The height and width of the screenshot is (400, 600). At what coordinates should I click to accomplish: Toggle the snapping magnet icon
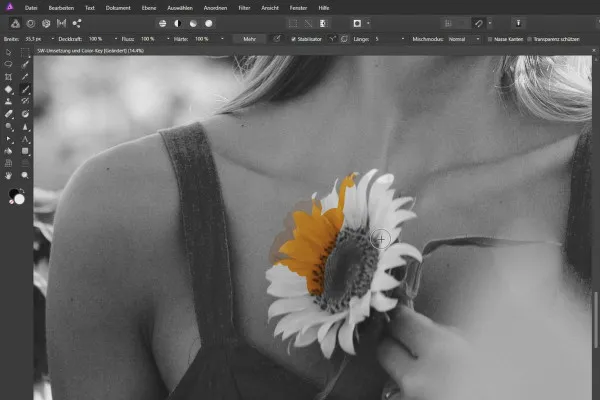coord(479,24)
